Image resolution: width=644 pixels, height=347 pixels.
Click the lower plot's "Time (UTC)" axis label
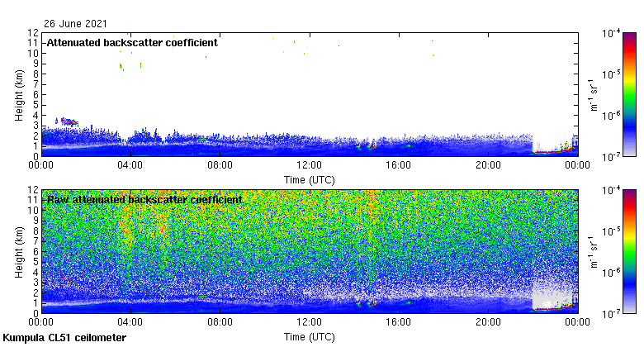[310, 337]
